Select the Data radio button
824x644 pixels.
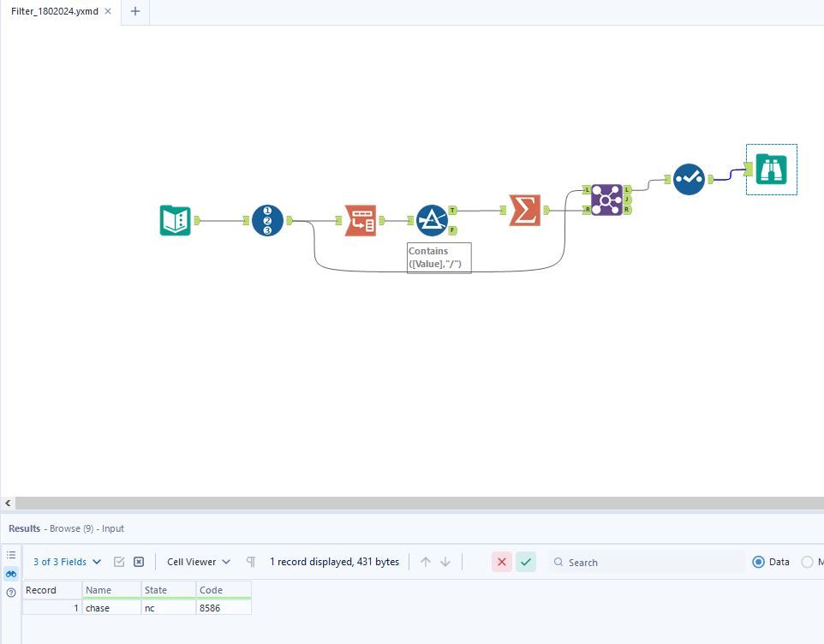(x=758, y=562)
